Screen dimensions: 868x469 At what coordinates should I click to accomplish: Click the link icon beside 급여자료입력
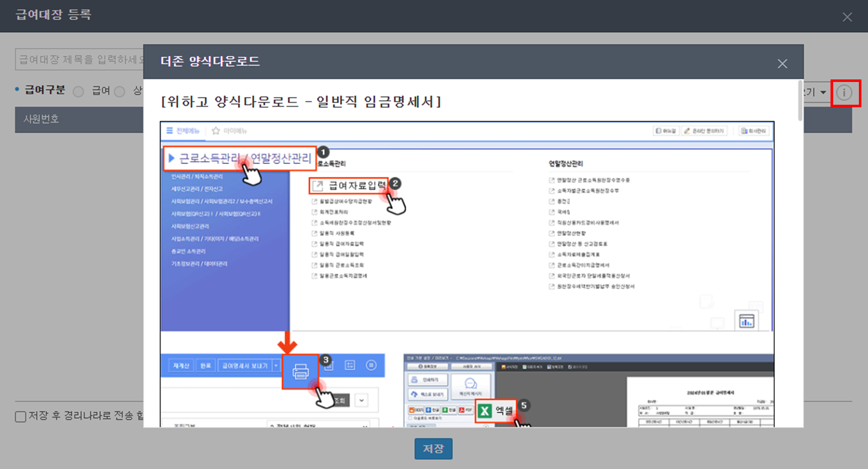tap(318, 186)
